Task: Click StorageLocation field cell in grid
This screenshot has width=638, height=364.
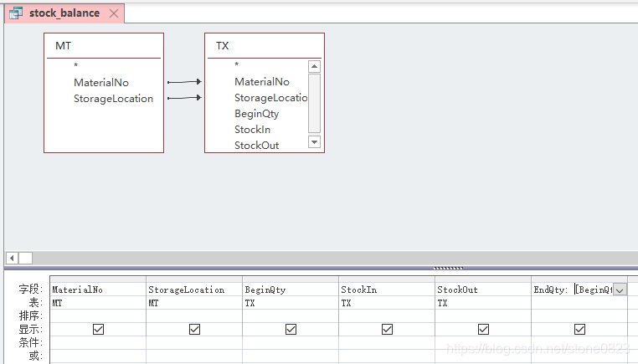Action: coord(194,290)
